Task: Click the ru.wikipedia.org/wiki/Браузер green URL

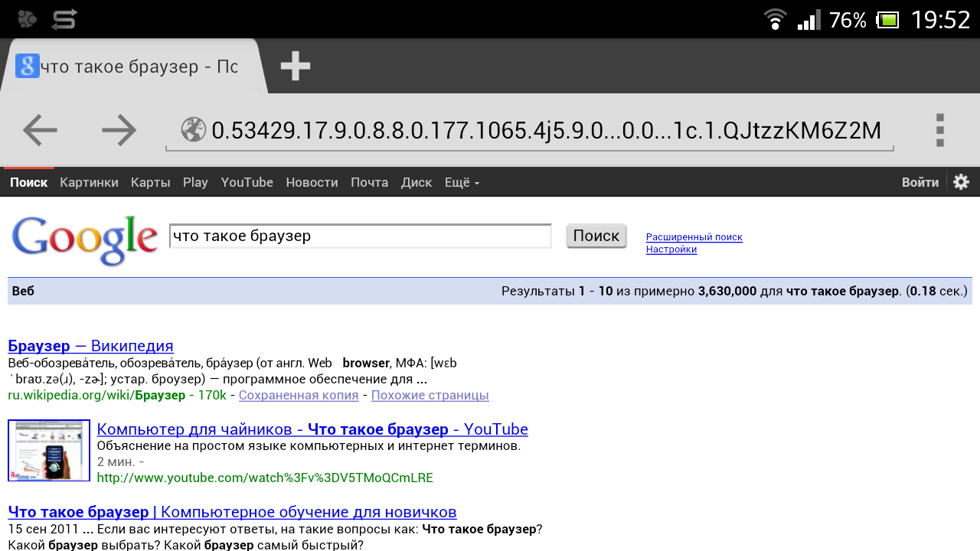Action: [x=96, y=396]
